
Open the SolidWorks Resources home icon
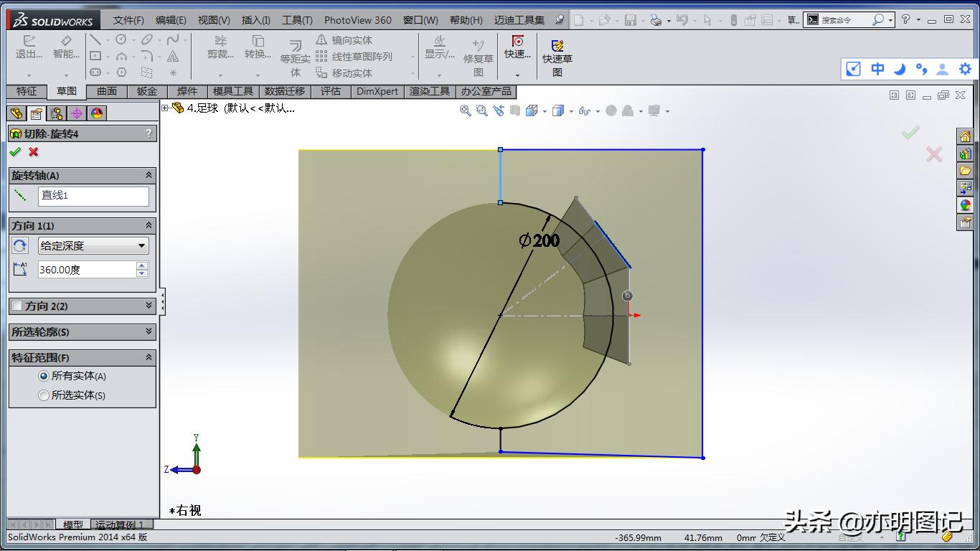[965, 137]
